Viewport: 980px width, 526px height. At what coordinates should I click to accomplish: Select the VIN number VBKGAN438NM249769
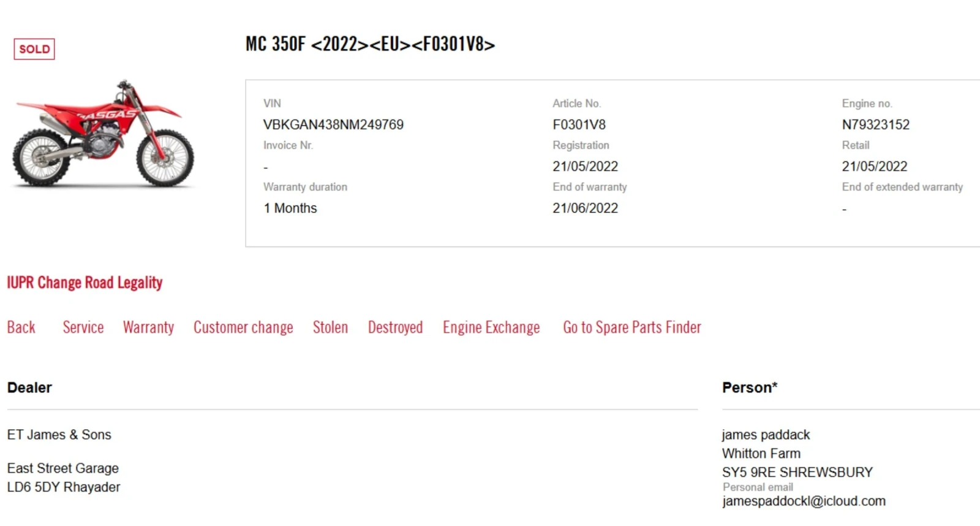[x=333, y=124]
